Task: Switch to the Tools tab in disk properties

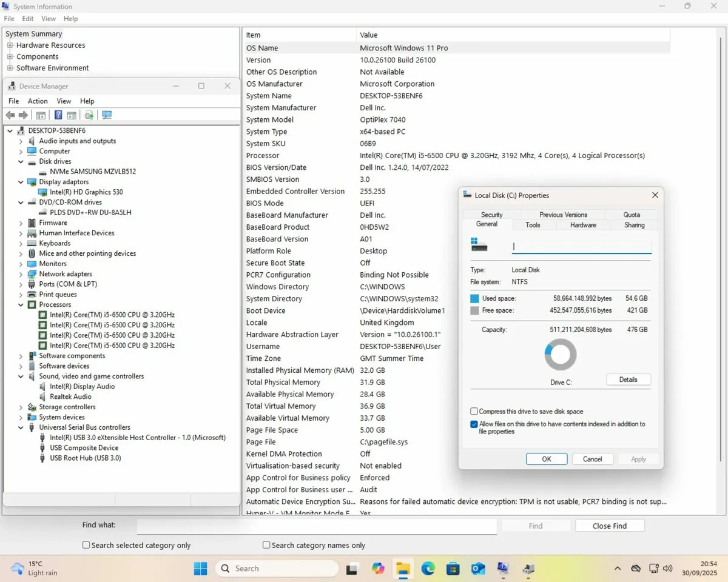Action: tap(533, 225)
